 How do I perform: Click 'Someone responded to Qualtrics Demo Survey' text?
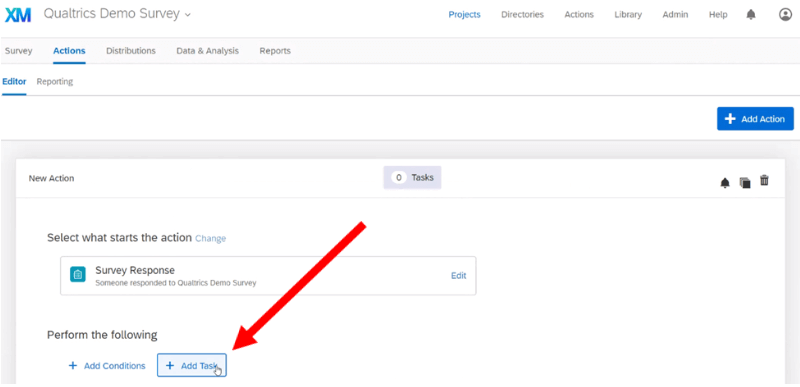coord(176,283)
